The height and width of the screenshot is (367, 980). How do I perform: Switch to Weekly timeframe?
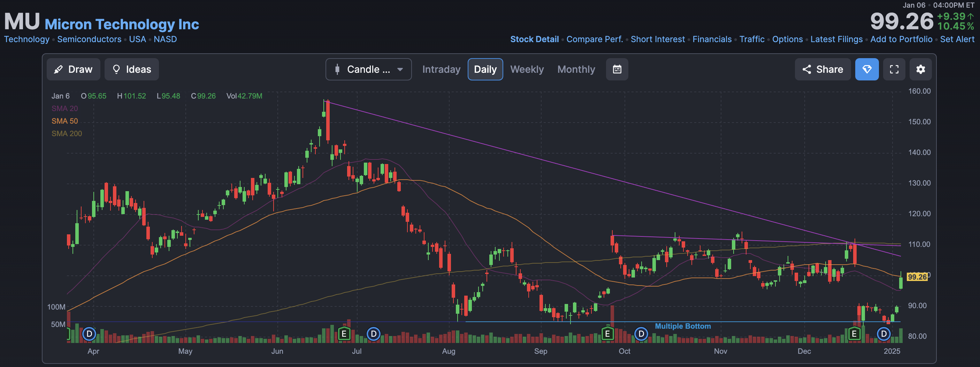click(527, 69)
